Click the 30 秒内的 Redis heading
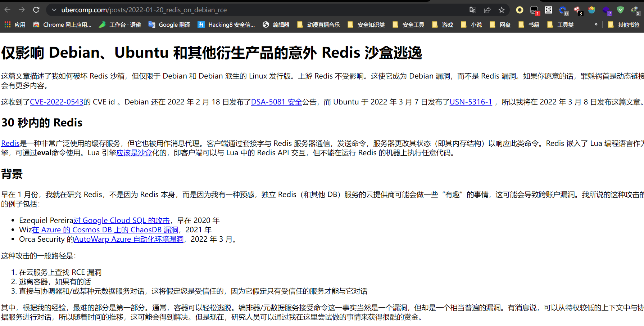 pos(42,122)
